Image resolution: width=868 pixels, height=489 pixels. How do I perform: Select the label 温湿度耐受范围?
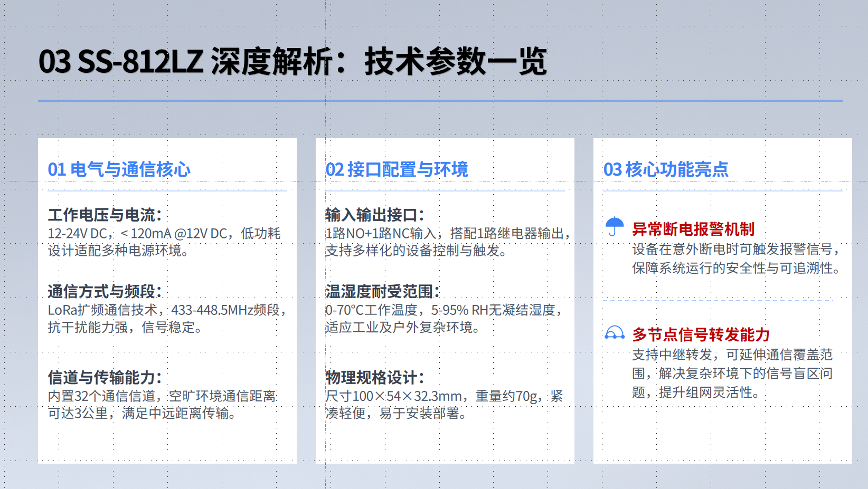(x=379, y=292)
